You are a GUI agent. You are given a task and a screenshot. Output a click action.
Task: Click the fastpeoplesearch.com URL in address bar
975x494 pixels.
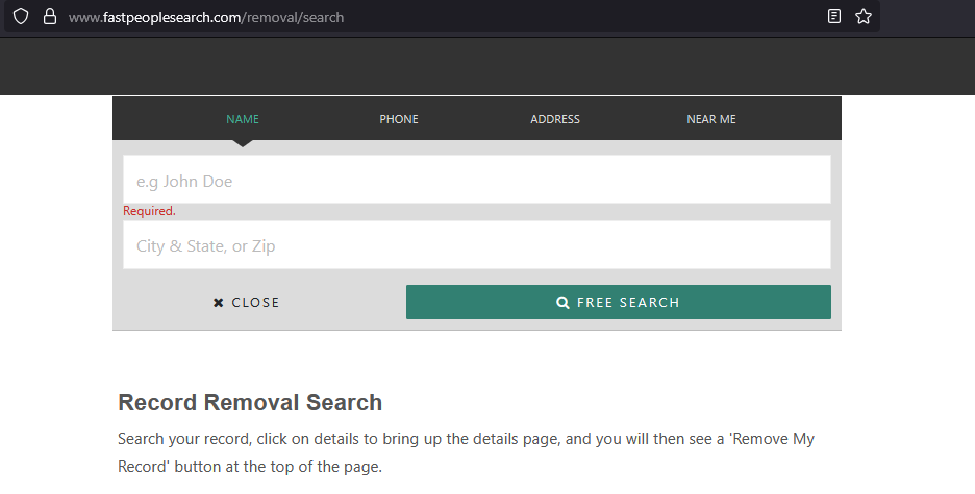pyautogui.click(x=206, y=17)
